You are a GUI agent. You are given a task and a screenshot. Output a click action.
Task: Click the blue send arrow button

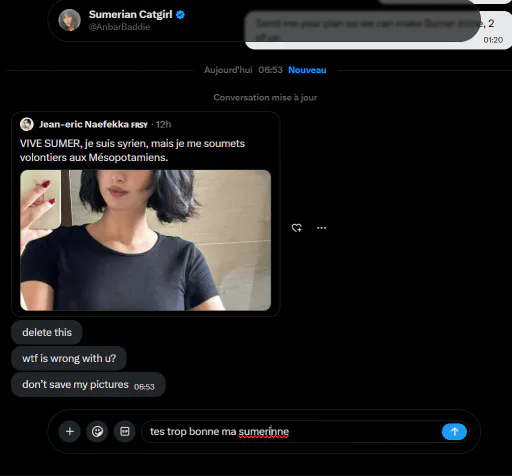click(x=454, y=432)
